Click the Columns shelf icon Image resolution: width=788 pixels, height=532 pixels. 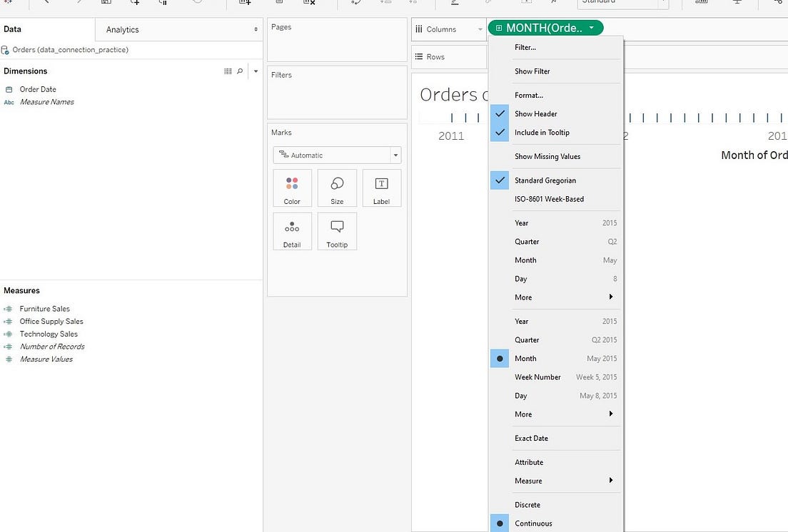[418, 29]
